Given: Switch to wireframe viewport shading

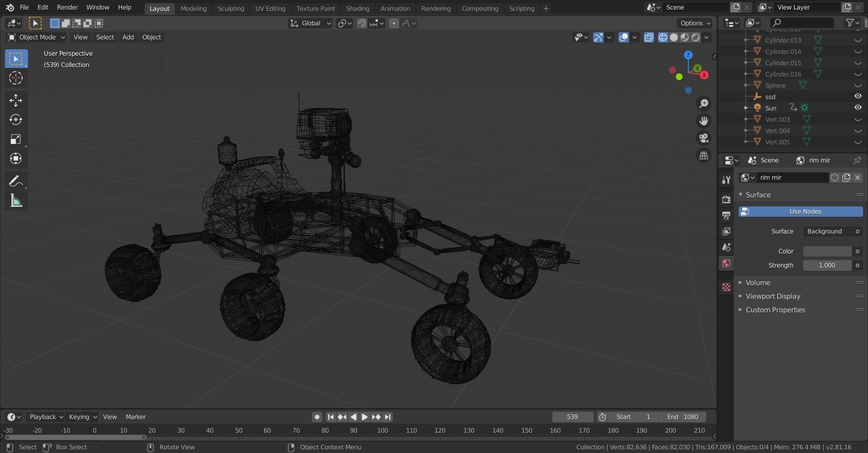Looking at the screenshot, I should coord(663,38).
